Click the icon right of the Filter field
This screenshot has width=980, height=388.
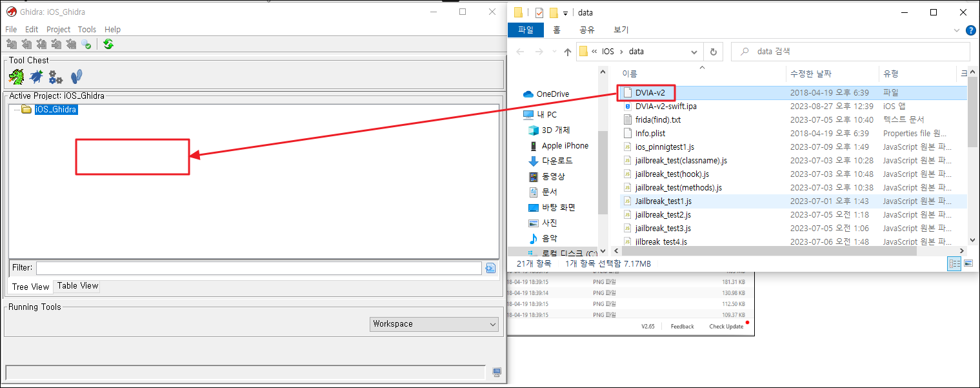coord(490,269)
